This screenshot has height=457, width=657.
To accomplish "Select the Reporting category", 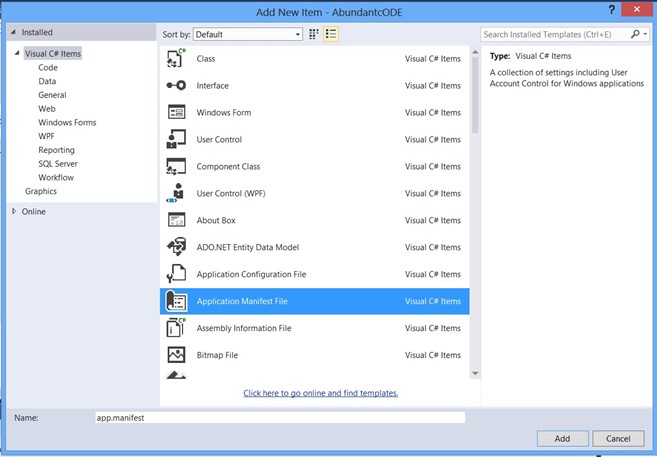I will point(56,150).
